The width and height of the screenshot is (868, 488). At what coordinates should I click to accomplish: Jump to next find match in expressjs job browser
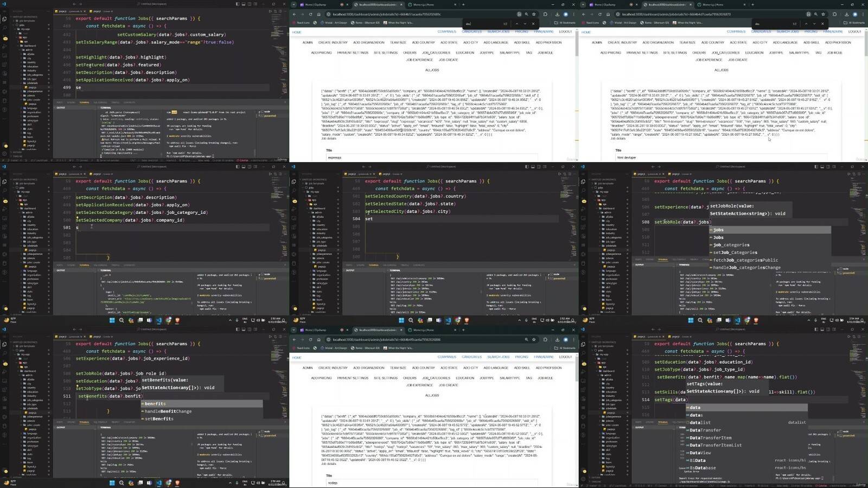click(x=525, y=24)
